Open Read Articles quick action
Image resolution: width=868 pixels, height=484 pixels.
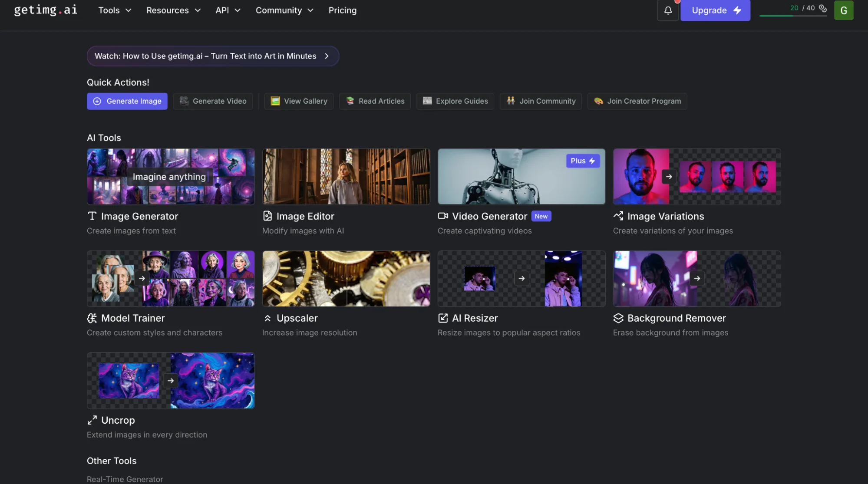pos(375,101)
